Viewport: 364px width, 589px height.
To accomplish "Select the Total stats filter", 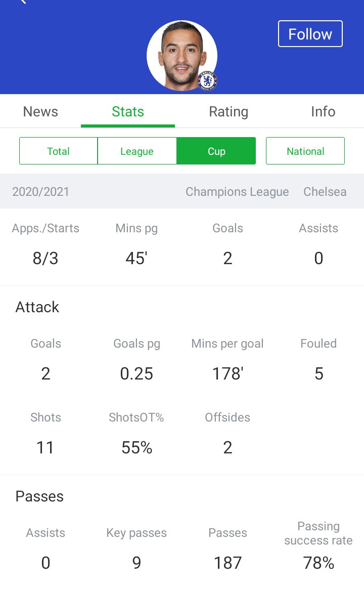I will point(58,151).
